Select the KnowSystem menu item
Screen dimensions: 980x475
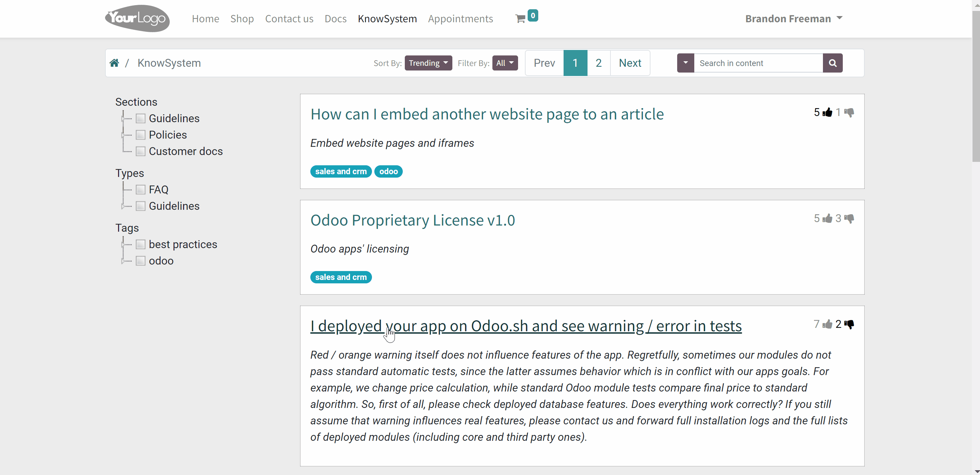pos(387,18)
